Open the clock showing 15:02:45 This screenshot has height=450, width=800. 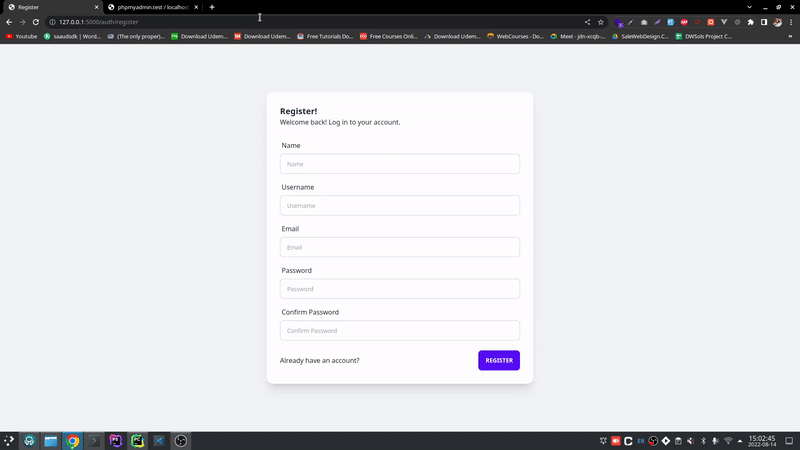(x=762, y=441)
